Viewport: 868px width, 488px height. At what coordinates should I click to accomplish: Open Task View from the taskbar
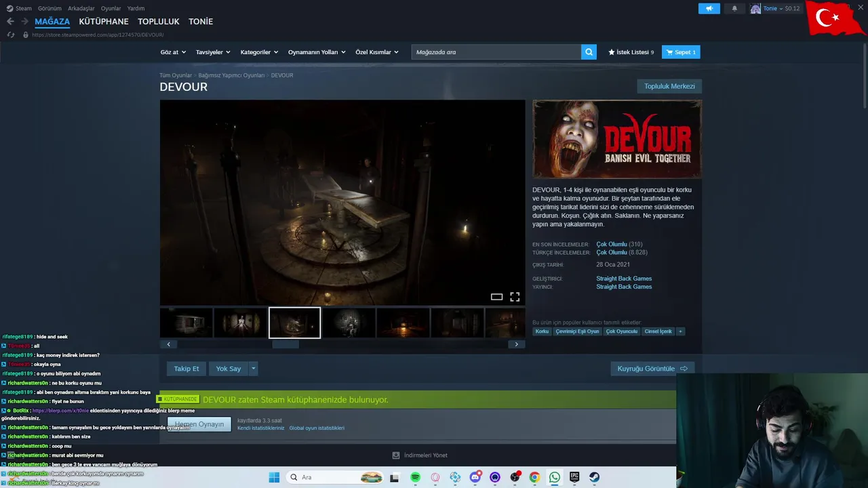[394, 477]
